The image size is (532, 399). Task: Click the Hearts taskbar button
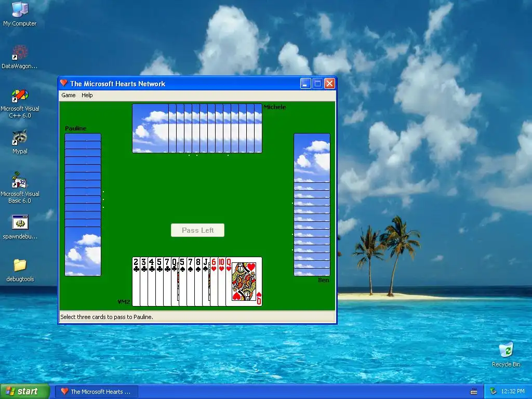coord(96,392)
